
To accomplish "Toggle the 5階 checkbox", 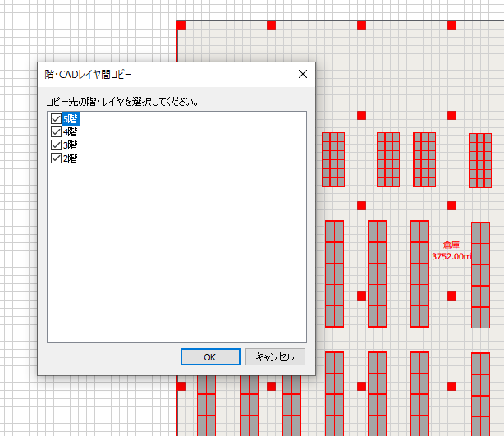I will coord(56,119).
